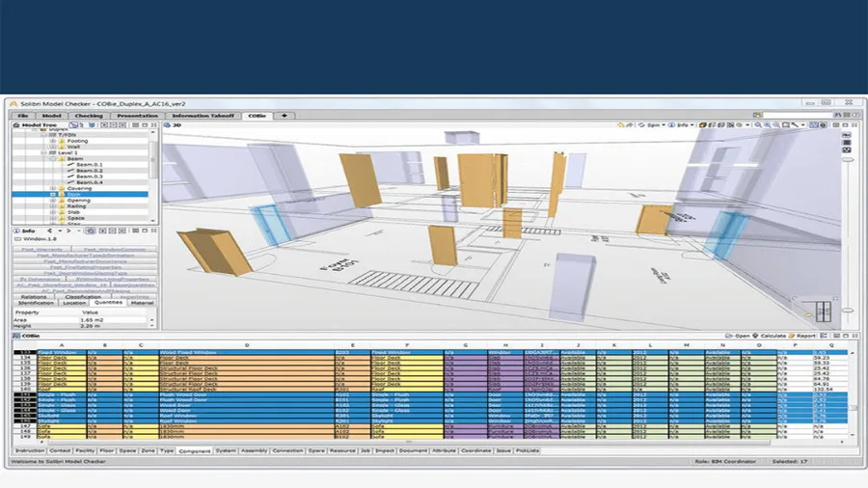The image size is (868, 488).
Task: Click the Report button in COBie panel
Action: click(x=802, y=336)
